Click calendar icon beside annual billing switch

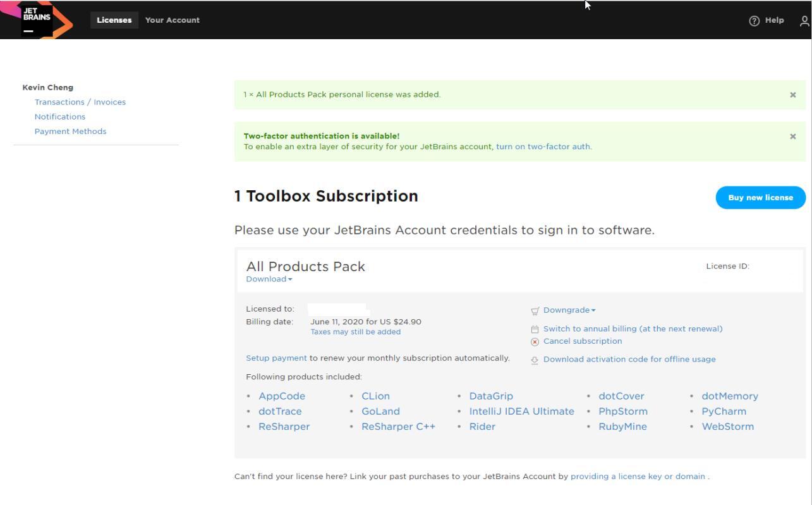point(535,329)
